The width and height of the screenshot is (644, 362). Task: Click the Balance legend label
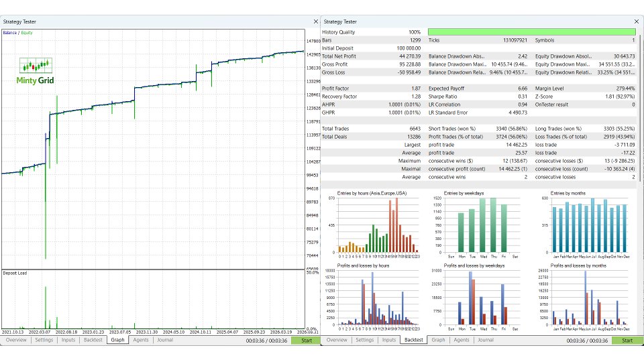click(x=10, y=32)
